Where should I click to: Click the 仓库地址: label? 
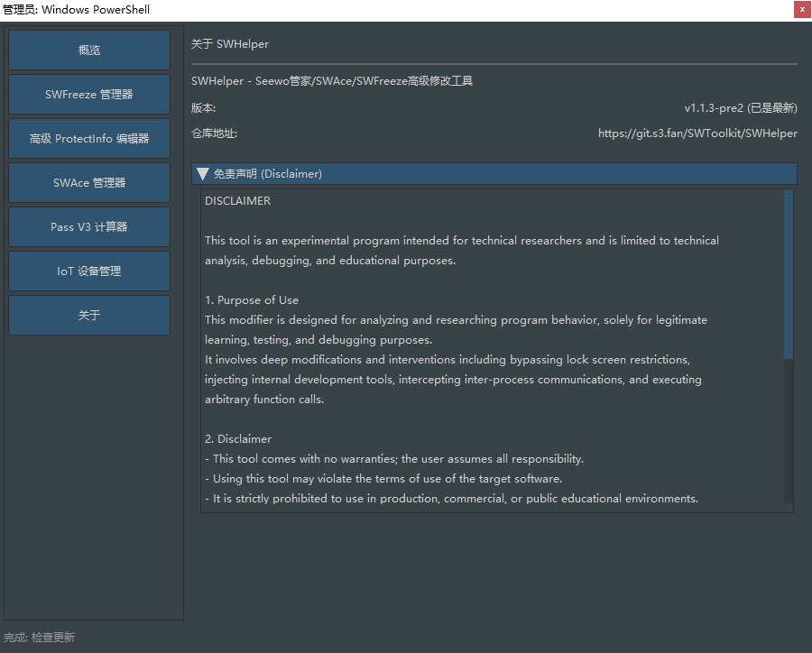(215, 133)
